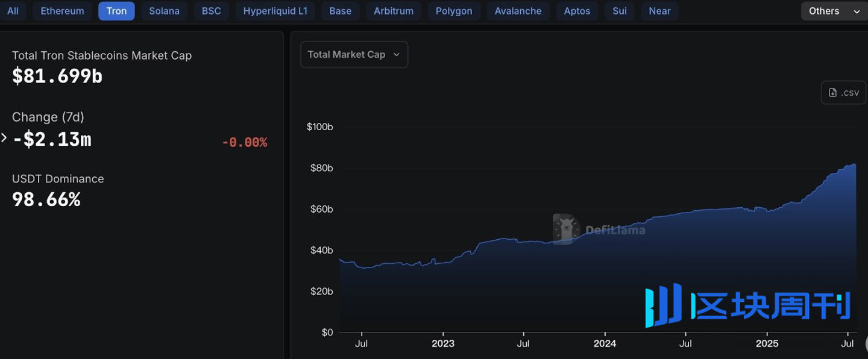Select Hyperliquid L1 chain

coord(275,11)
